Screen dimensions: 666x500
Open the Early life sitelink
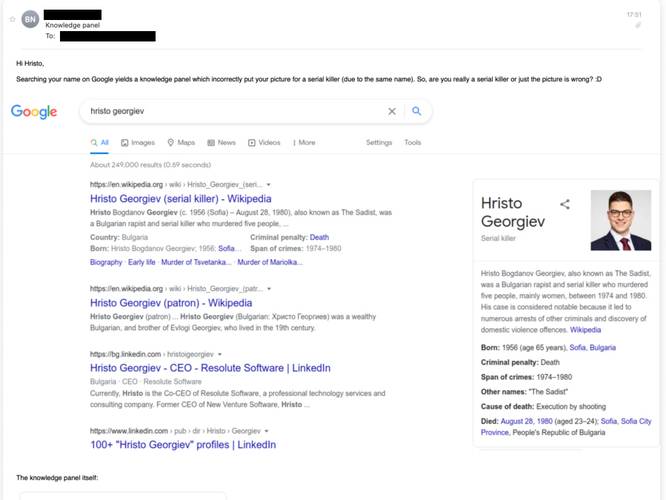pos(141,262)
